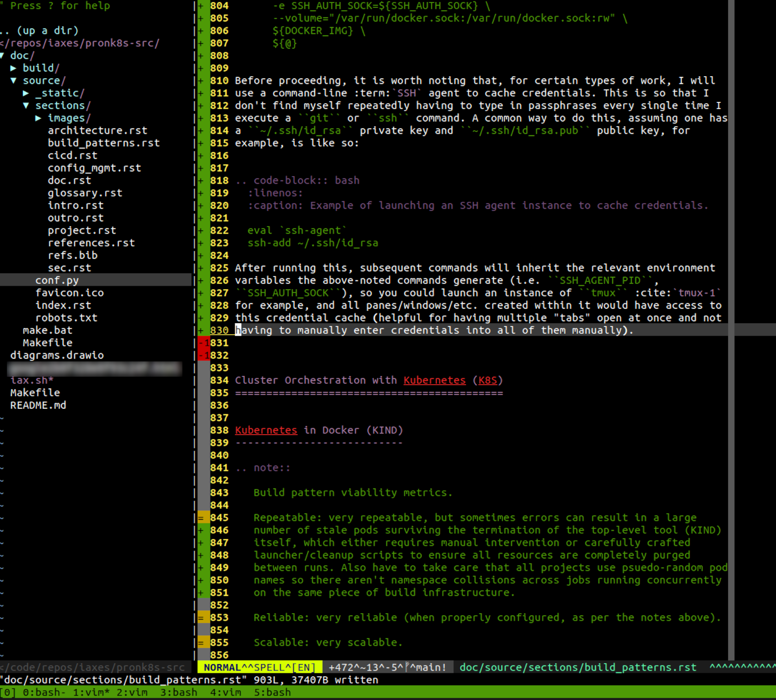
Task: Expand the _static/ folder arrow
Action: click(x=26, y=93)
